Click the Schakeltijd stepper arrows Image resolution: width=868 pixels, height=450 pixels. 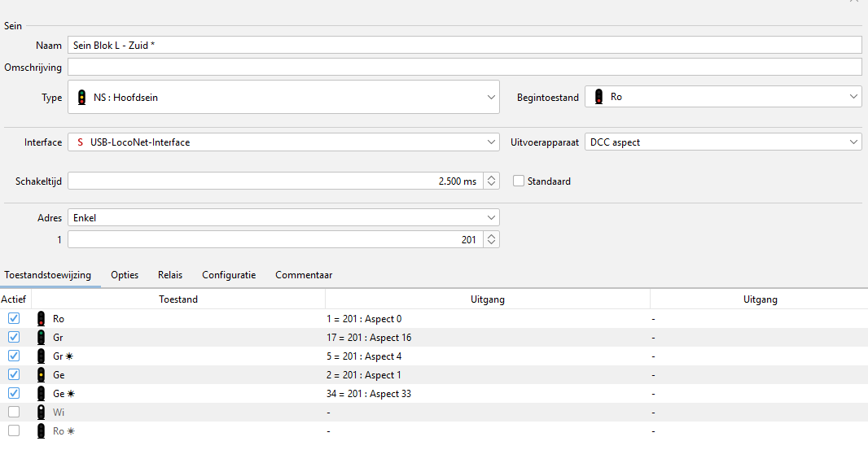tap(491, 181)
